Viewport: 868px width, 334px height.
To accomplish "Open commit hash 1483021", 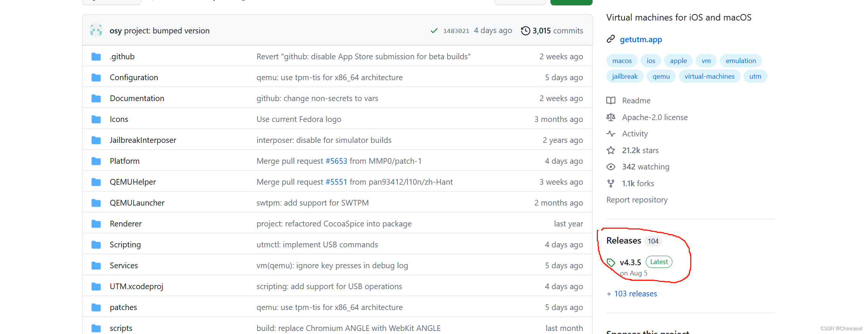I will coord(456,31).
